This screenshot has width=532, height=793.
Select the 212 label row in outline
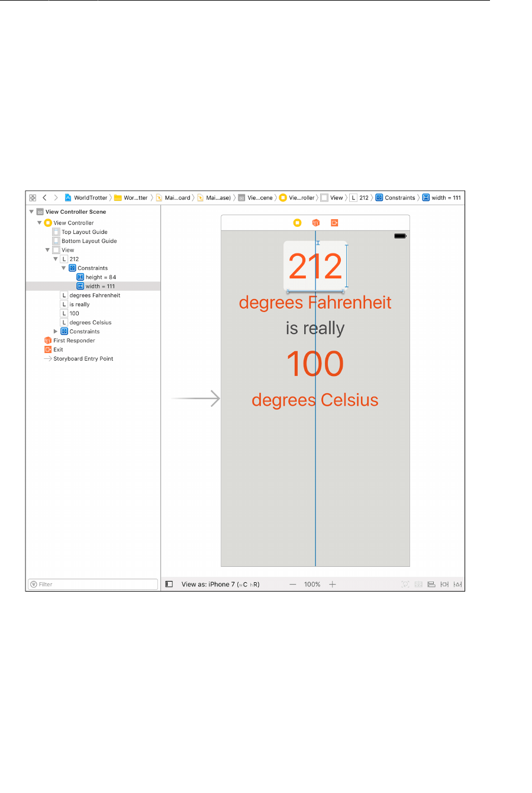[93, 259]
